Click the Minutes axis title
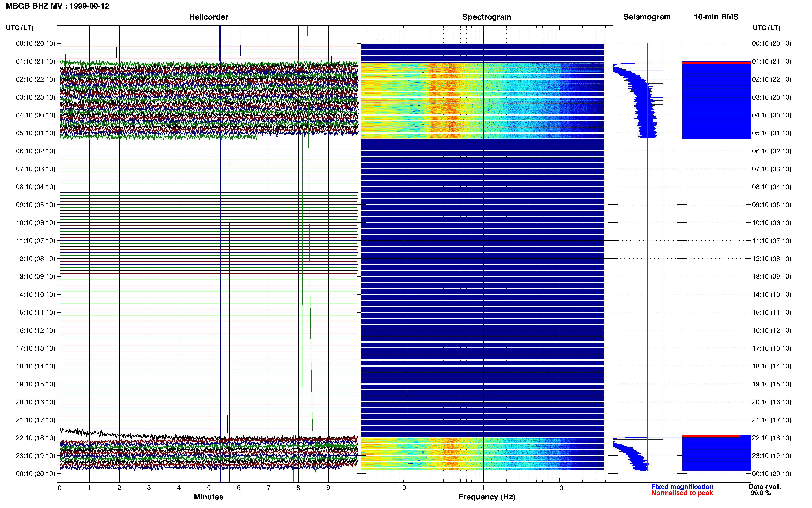The height and width of the screenshot is (508, 812). point(209,497)
